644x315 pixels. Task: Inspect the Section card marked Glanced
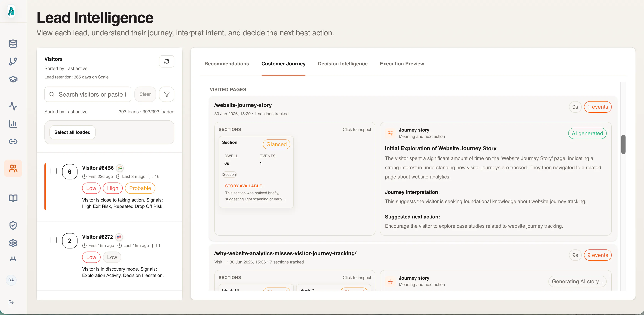point(256,172)
